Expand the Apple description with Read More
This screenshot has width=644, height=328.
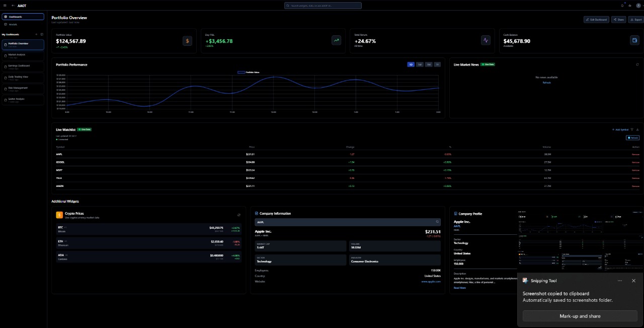tap(459, 288)
